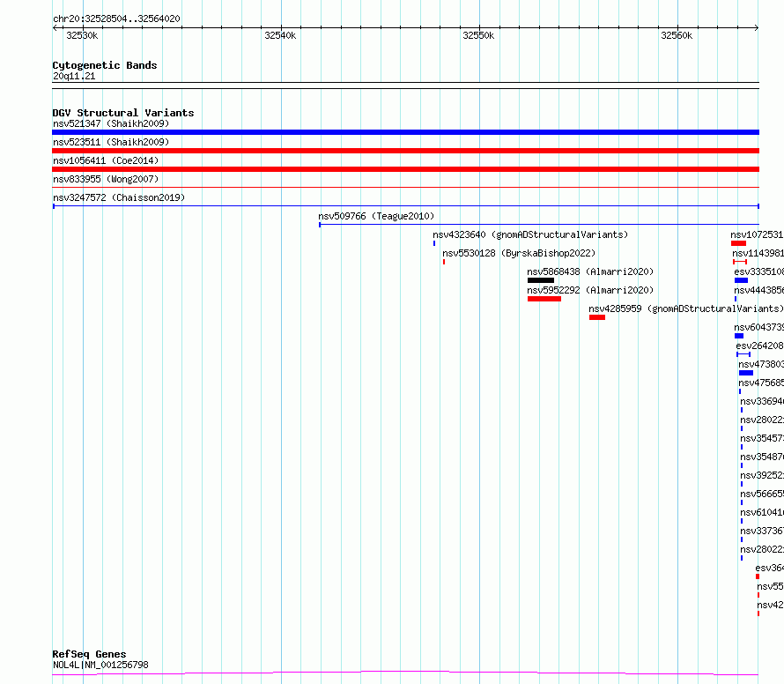This screenshot has width=784, height=684.
Task: Click the left arrow end of the ruler
Action: click(55, 28)
